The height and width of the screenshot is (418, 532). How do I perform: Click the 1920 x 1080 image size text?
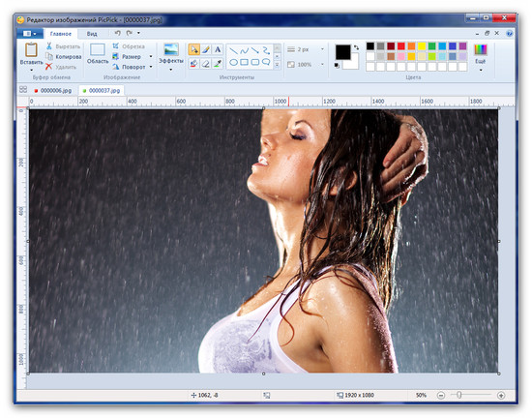point(359,396)
